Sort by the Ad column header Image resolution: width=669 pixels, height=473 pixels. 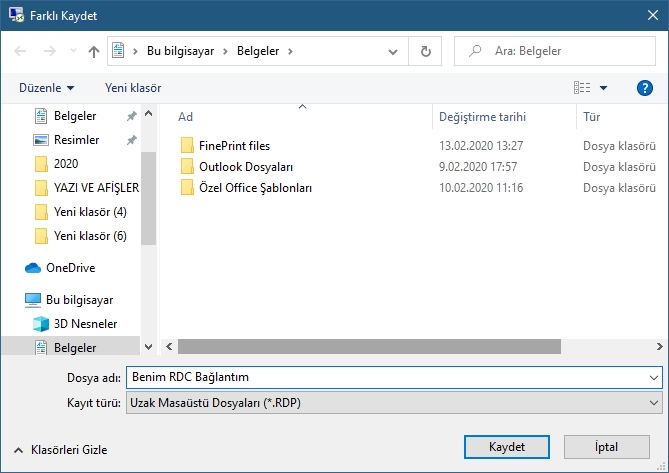click(x=185, y=117)
